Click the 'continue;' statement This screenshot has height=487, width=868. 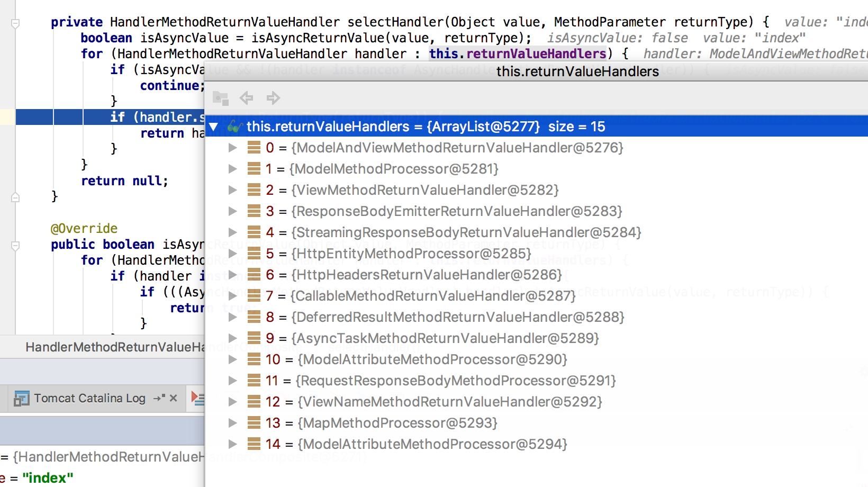tap(172, 85)
